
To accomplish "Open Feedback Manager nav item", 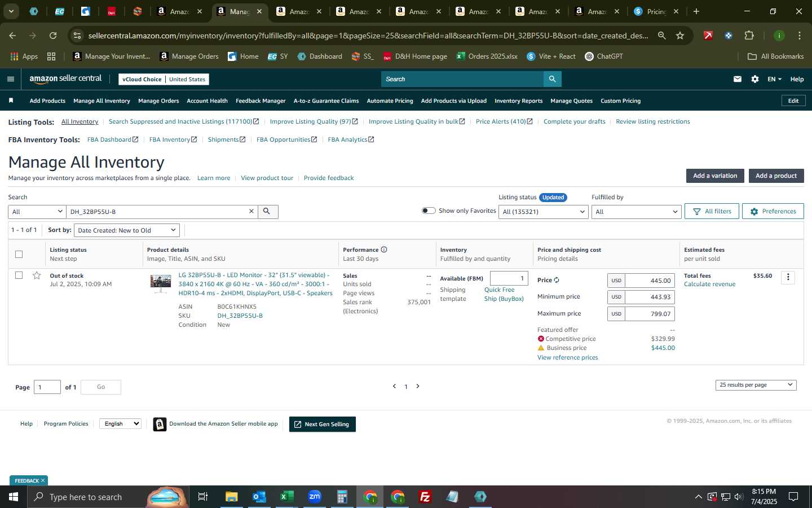I will (x=261, y=100).
